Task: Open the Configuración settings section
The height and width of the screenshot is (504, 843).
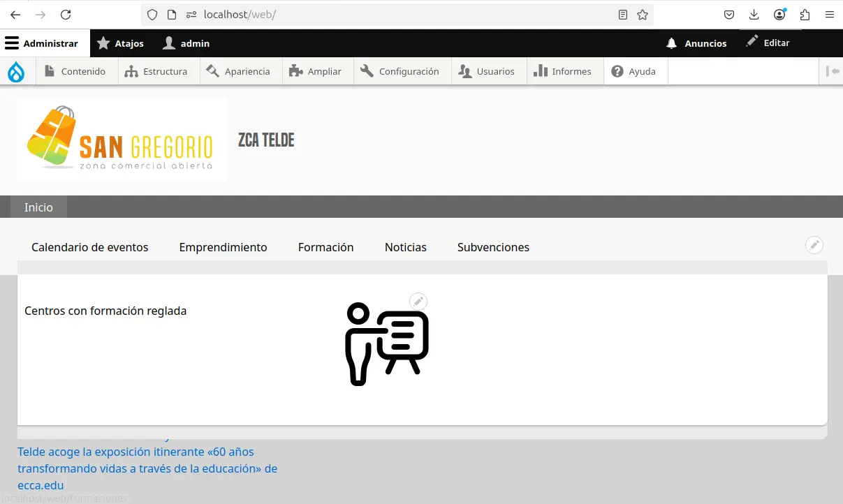Action: coord(402,71)
